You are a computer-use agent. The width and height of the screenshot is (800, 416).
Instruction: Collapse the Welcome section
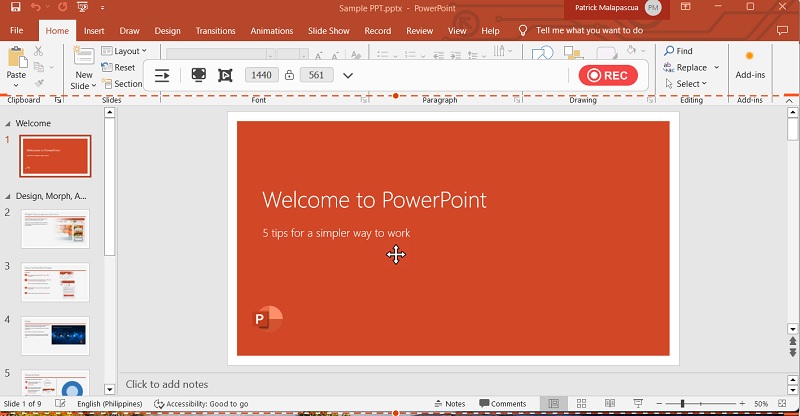(8, 124)
